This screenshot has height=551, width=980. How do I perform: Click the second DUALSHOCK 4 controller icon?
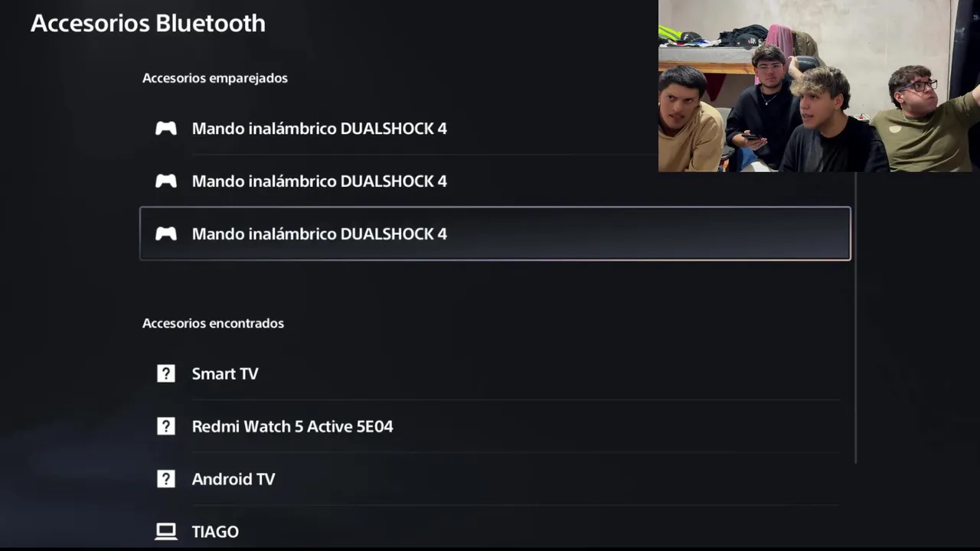coord(166,181)
